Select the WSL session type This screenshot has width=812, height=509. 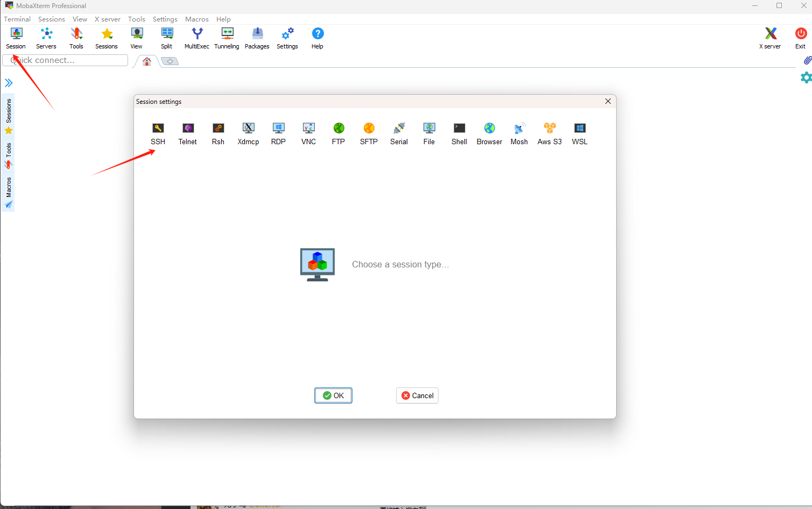(x=580, y=134)
